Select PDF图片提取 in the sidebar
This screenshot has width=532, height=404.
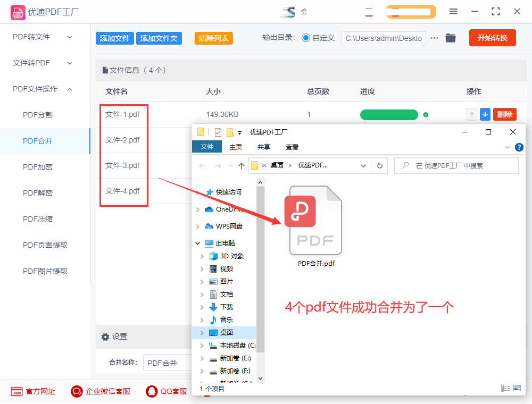tap(45, 271)
